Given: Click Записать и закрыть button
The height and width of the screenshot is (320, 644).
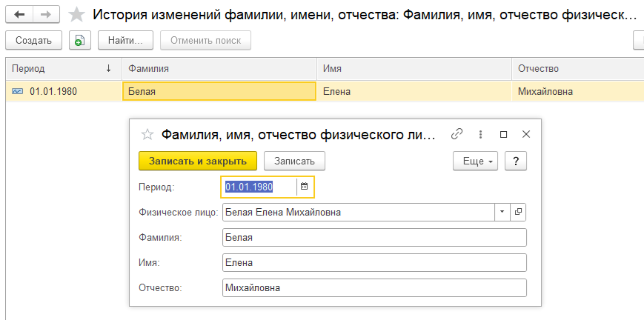Looking at the screenshot, I should click(198, 161).
